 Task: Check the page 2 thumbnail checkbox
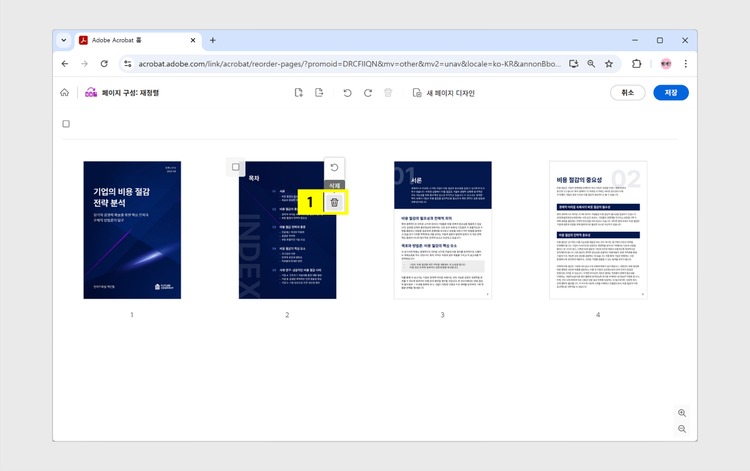point(235,167)
